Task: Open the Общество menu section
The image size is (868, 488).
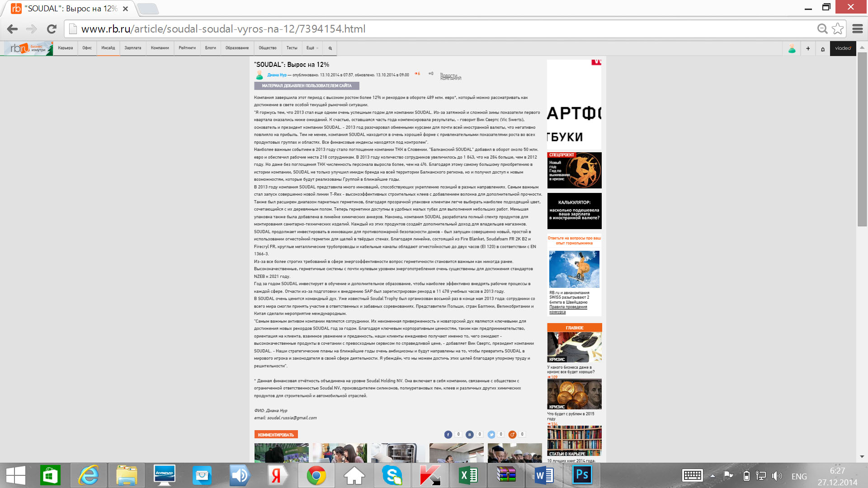Action: 268,48
